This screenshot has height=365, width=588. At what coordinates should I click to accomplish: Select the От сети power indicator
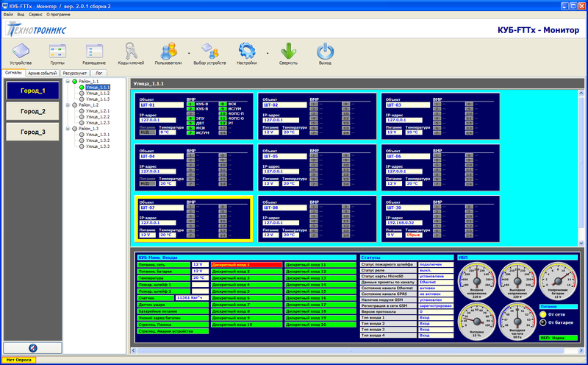coord(542,314)
